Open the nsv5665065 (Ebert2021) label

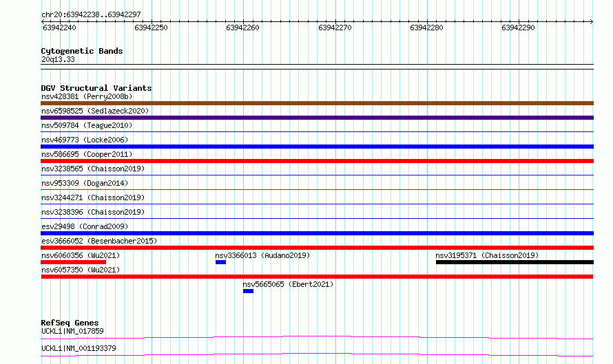click(288, 284)
